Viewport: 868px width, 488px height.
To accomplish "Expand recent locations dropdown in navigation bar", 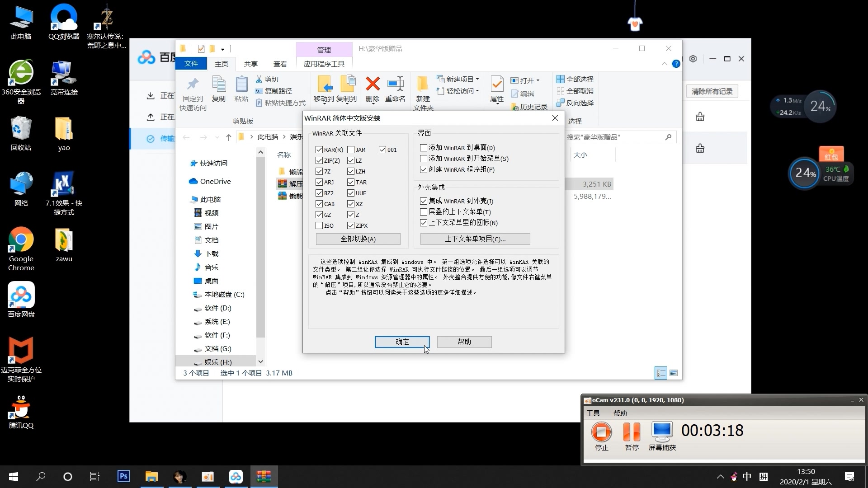I will click(217, 137).
